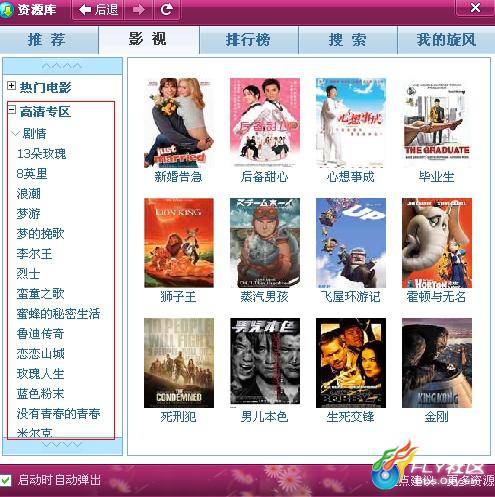
Task: Click the 资源库 logo icon in title bar
Action: tap(7, 10)
